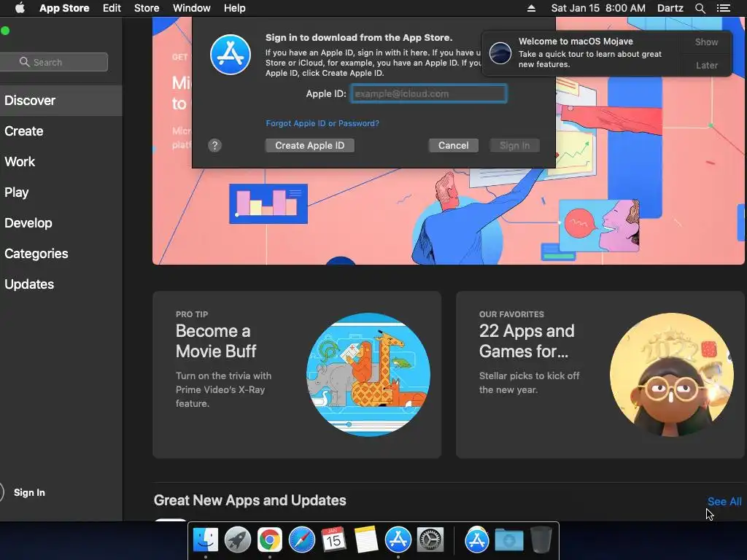
Task: Open Calendar icon showing 15 in Dock
Action: (x=333, y=540)
